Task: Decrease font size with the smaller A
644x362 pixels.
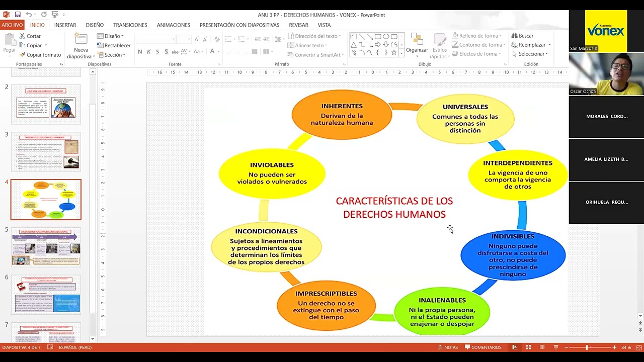Action: [x=206, y=39]
